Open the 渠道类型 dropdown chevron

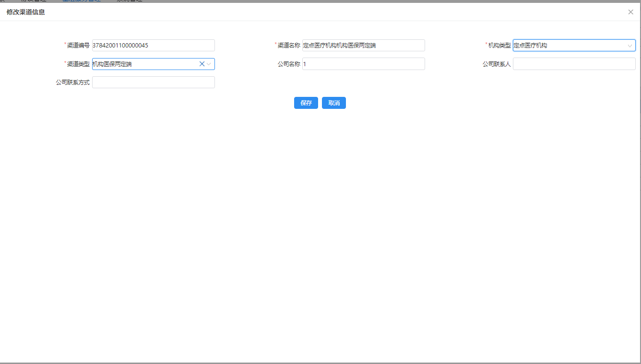coord(209,64)
